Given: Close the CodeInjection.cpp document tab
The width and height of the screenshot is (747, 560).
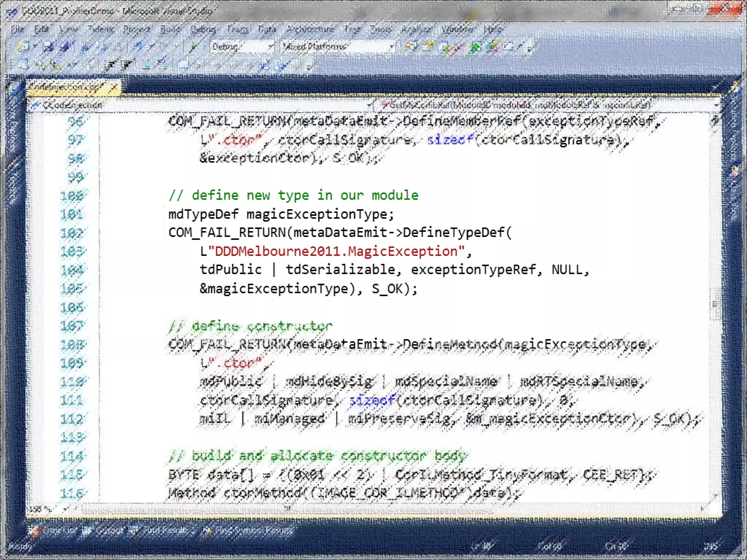Looking at the screenshot, I should click(x=114, y=87).
